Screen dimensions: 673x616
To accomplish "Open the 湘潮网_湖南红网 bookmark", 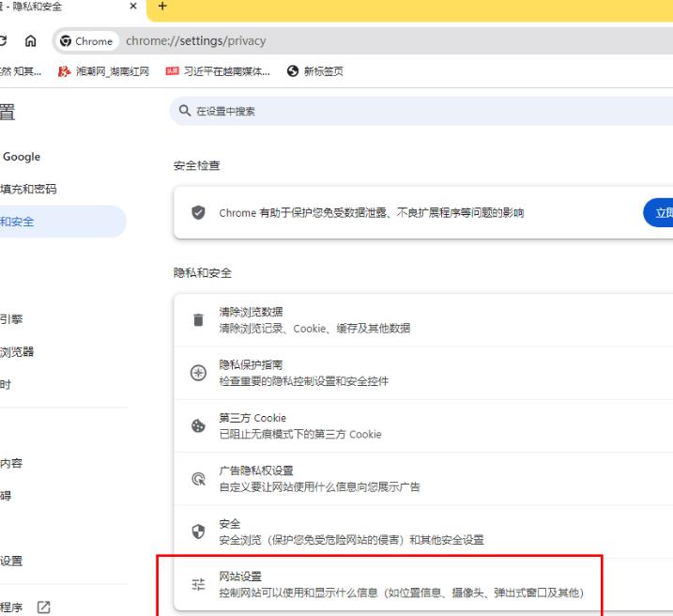I will [103, 71].
